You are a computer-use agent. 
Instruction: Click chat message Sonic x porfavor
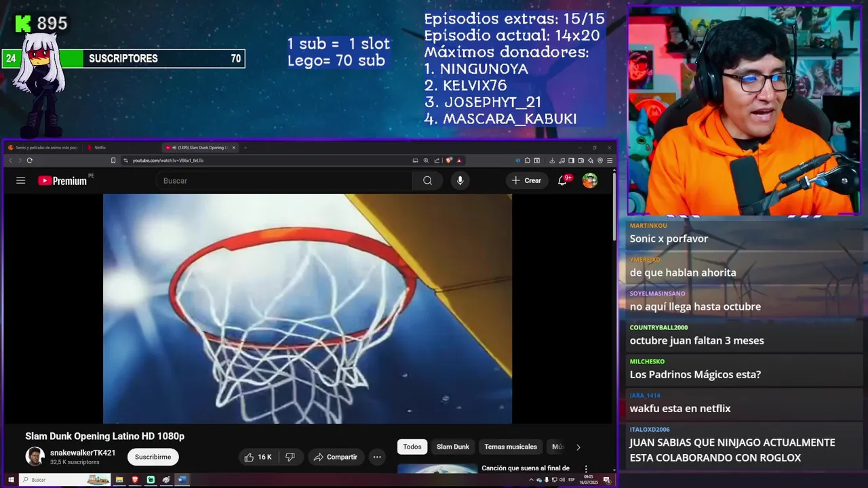669,239
